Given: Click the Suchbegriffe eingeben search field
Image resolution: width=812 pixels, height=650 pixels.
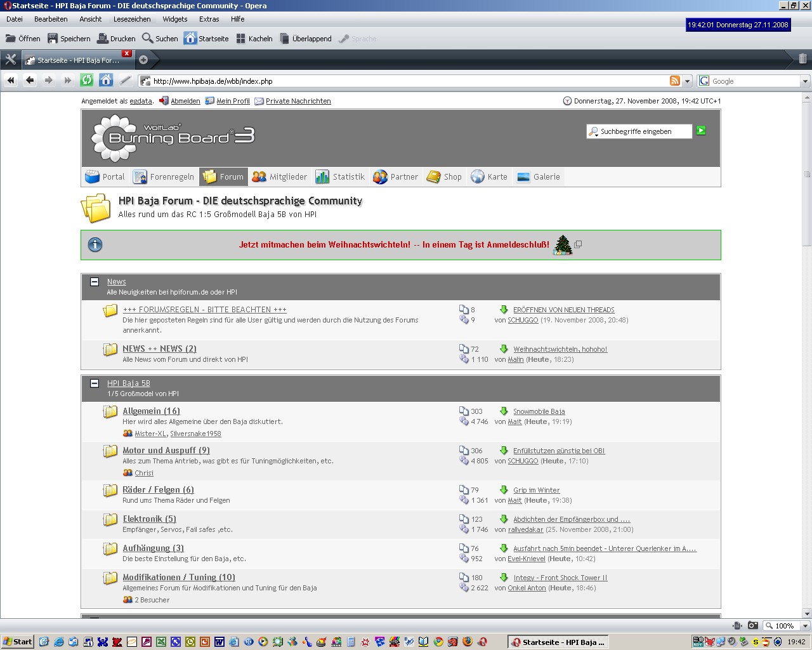Looking at the screenshot, I should click(x=639, y=131).
